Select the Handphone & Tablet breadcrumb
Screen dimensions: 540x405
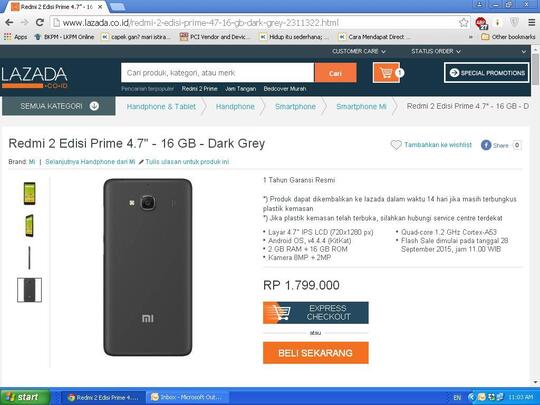(x=161, y=106)
